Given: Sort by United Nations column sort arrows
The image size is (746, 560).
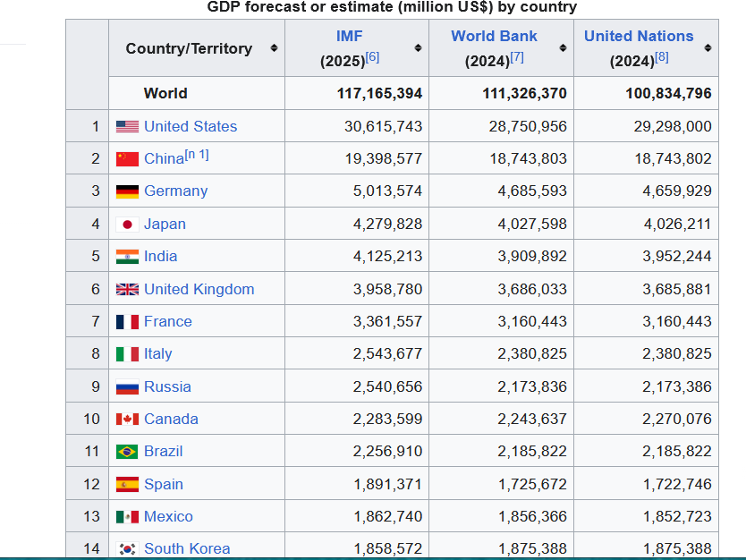Looking at the screenshot, I should (708, 48).
